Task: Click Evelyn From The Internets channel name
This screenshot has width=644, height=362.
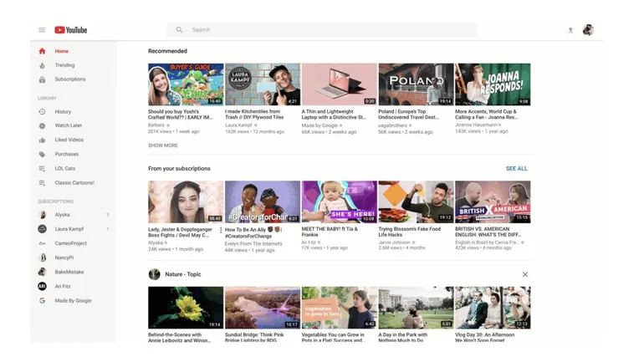Action: (253, 244)
